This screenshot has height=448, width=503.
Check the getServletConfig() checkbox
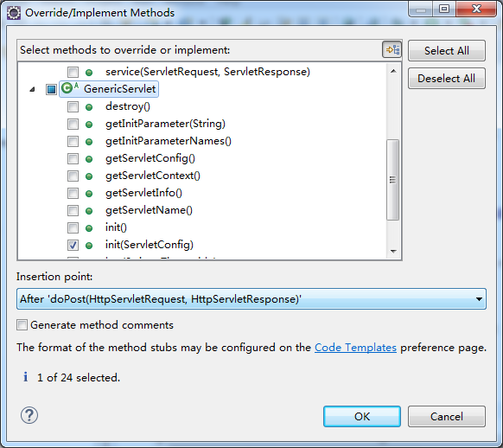pyautogui.click(x=73, y=158)
